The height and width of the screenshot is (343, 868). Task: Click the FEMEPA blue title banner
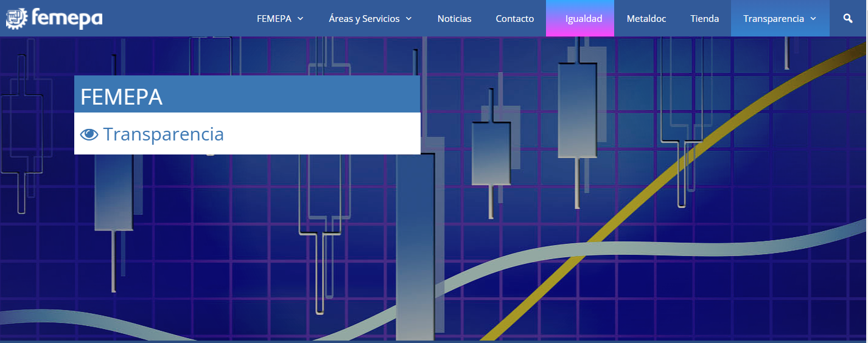pyautogui.click(x=247, y=95)
